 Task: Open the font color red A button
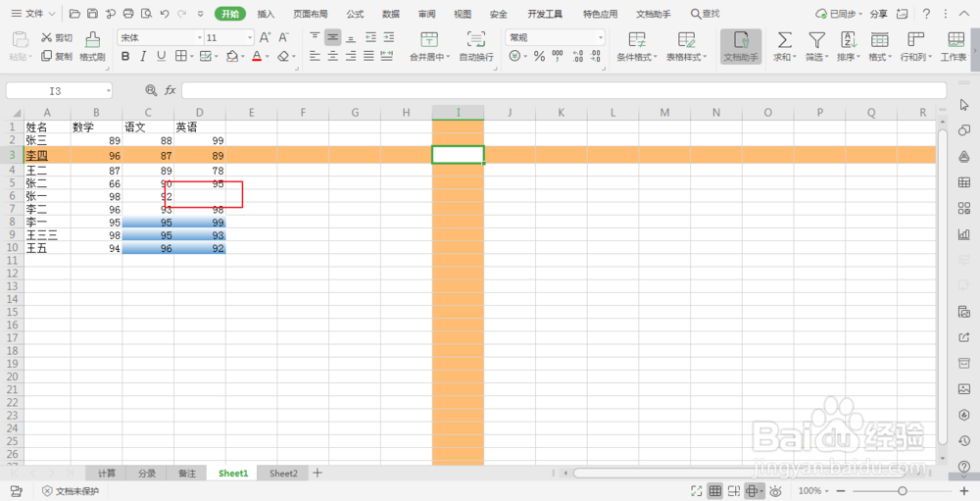(x=256, y=56)
